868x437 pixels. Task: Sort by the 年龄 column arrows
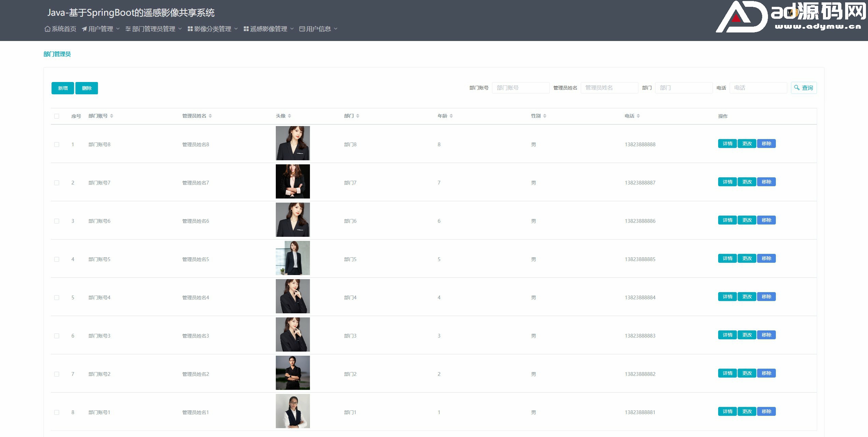451,116
